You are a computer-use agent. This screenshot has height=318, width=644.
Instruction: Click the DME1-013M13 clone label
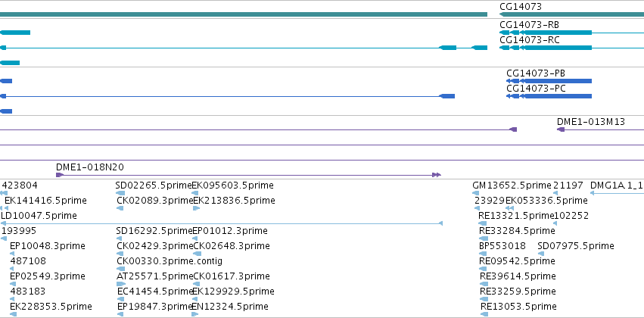tap(591, 122)
